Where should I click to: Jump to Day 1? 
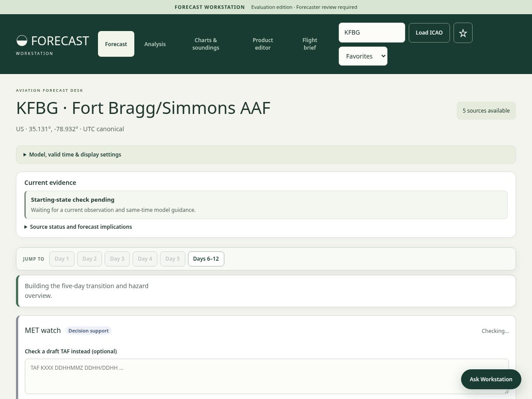click(62, 259)
